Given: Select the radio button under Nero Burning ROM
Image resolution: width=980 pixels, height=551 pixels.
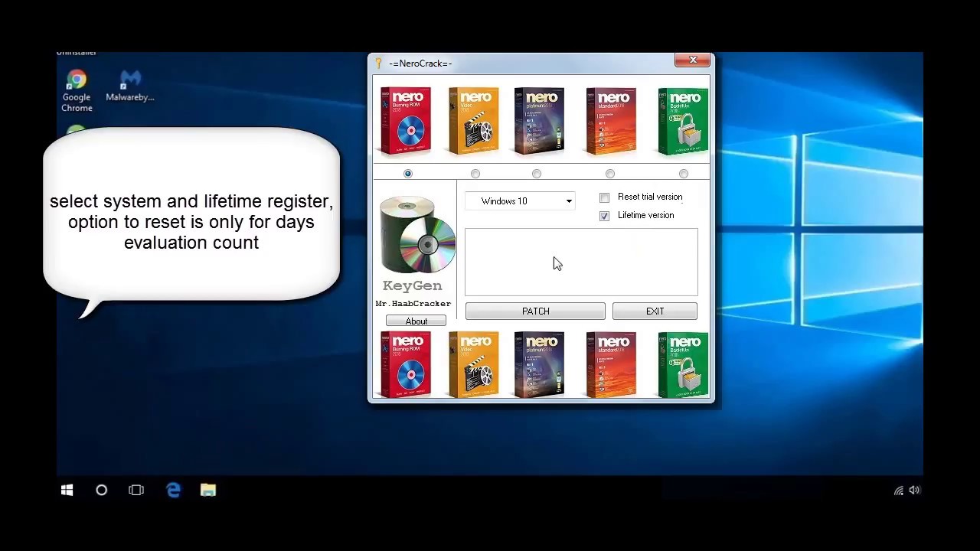Looking at the screenshot, I should [x=407, y=174].
